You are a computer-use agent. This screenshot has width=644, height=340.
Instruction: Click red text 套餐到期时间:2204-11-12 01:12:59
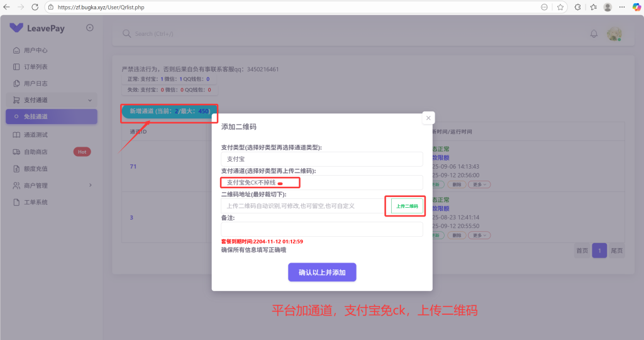(x=262, y=241)
